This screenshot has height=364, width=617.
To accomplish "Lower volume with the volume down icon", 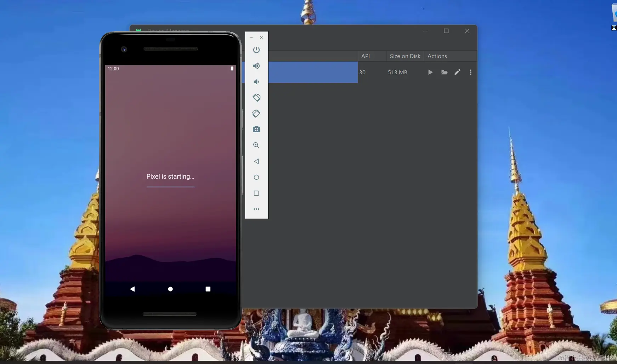I will (x=256, y=82).
